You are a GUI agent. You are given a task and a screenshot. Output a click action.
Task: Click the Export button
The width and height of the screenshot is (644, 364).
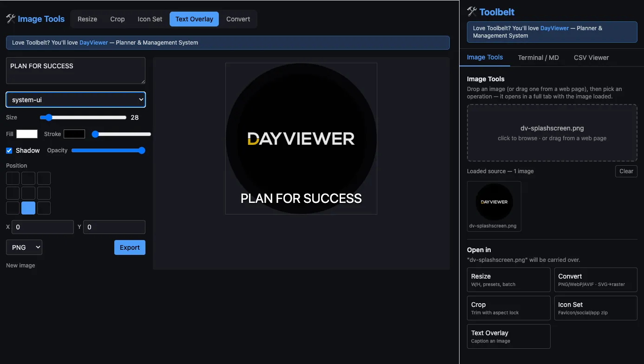tap(130, 247)
